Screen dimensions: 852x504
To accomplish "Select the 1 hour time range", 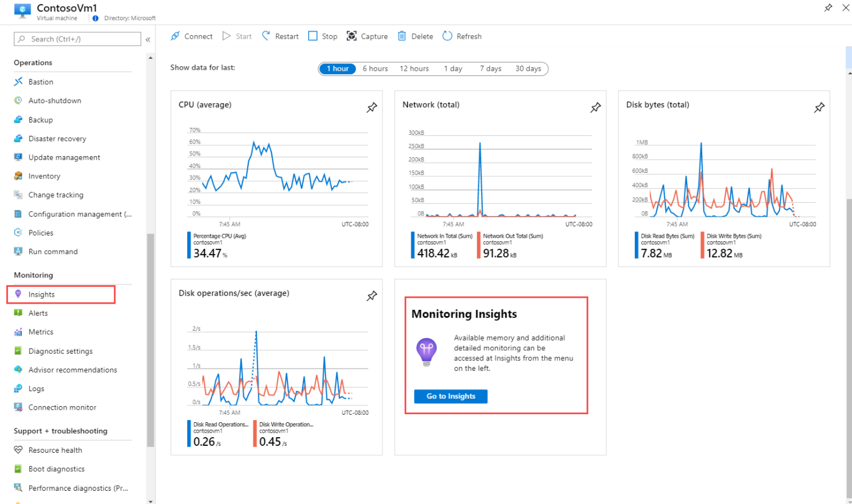I will (x=338, y=69).
